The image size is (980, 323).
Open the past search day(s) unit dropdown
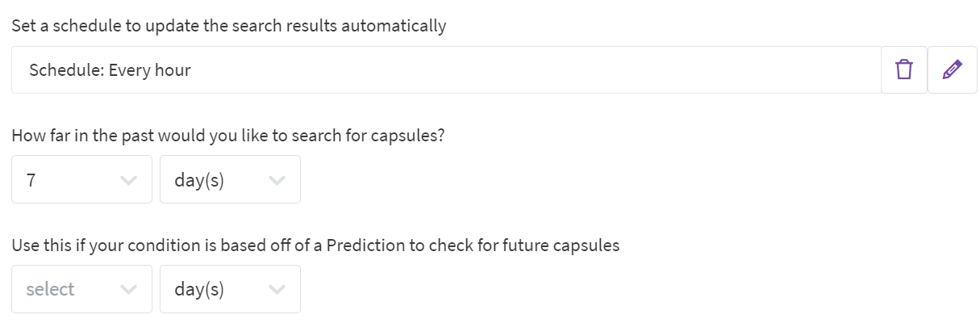click(218, 179)
